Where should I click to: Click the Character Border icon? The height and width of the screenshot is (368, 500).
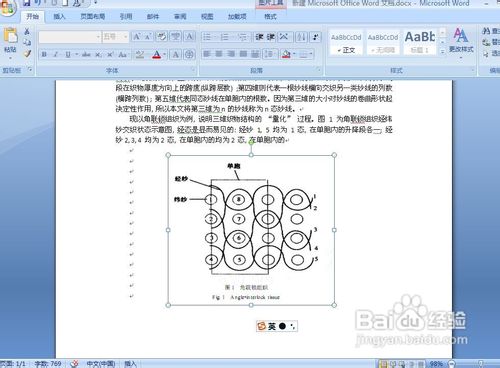[189, 36]
